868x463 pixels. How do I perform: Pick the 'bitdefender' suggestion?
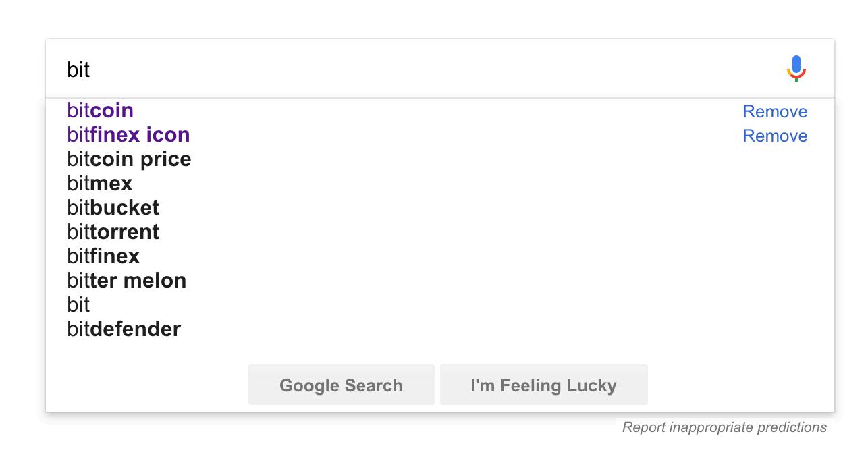[124, 329]
